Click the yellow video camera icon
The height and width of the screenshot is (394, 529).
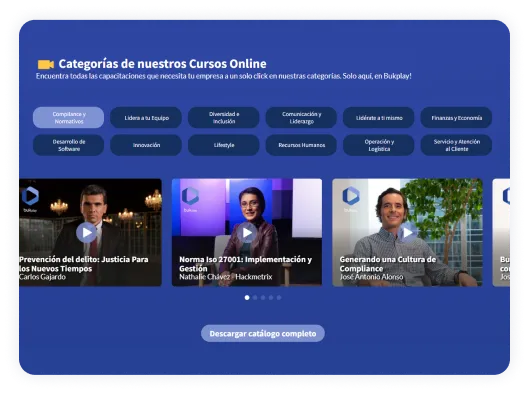click(x=46, y=64)
